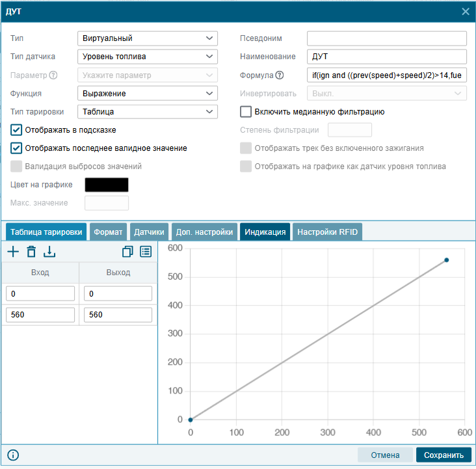The image size is (476, 469).
Task: Click the download arrow icon above calibration table
Action: pos(50,252)
